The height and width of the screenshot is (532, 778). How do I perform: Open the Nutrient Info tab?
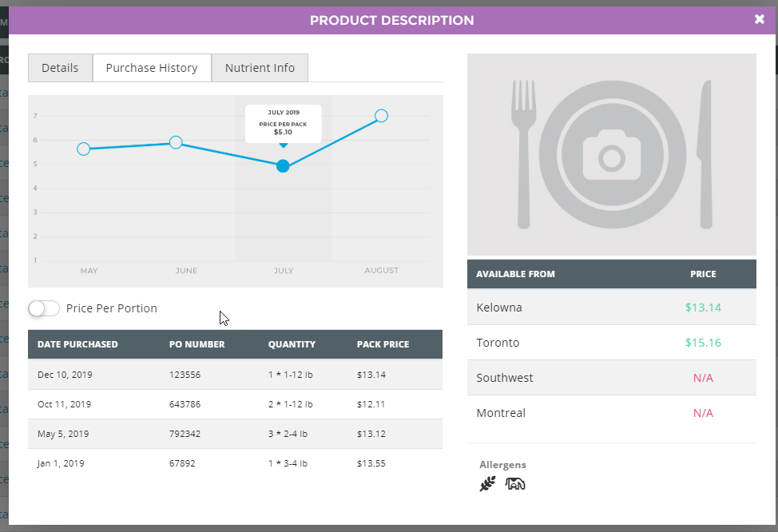tap(260, 68)
